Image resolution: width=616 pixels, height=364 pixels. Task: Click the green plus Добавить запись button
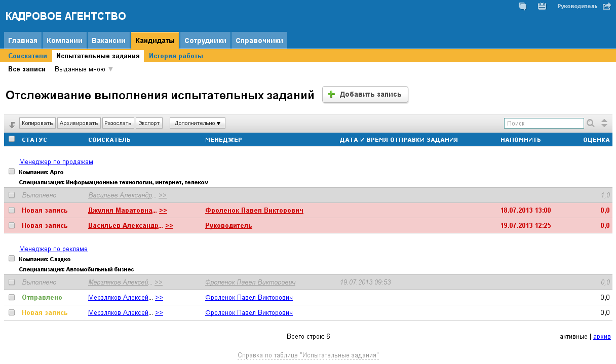pyautogui.click(x=365, y=95)
